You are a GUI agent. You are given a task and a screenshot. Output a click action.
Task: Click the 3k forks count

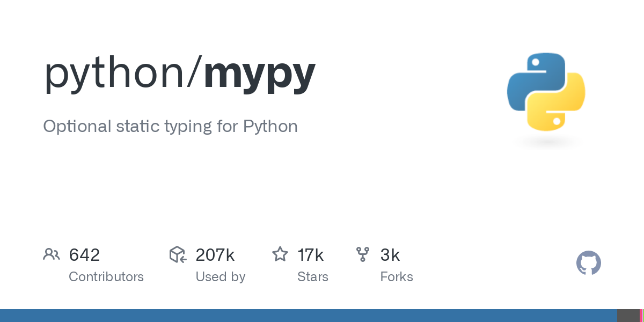(390, 255)
